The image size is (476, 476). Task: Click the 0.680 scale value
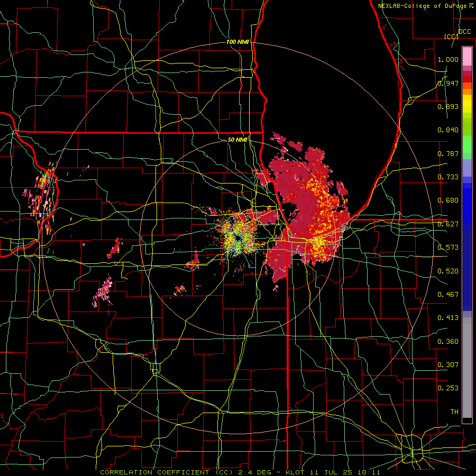click(x=448, y=200)
